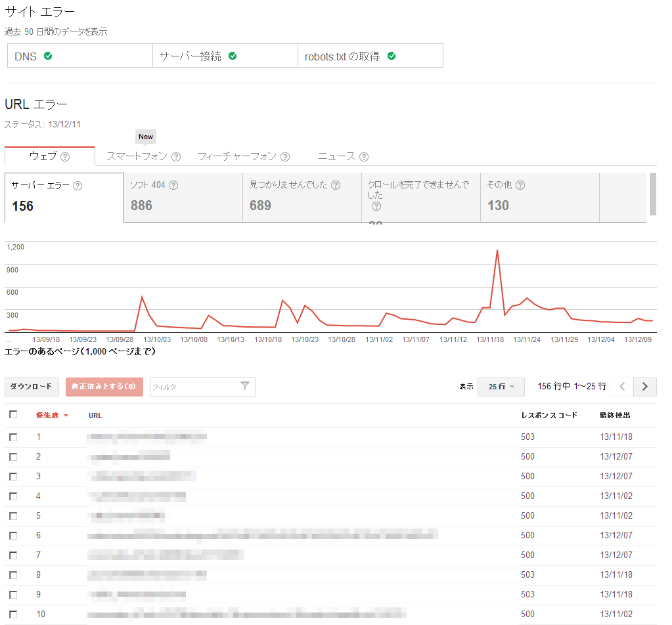Click help icon next to サーバー エラー
The width and height of the screenshot is (672, 625).
[78, 186]
